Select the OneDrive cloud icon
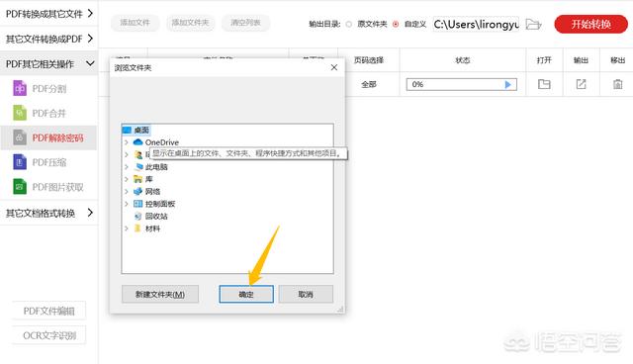Viewport: 633px width, 364px height. coord(138,142)
